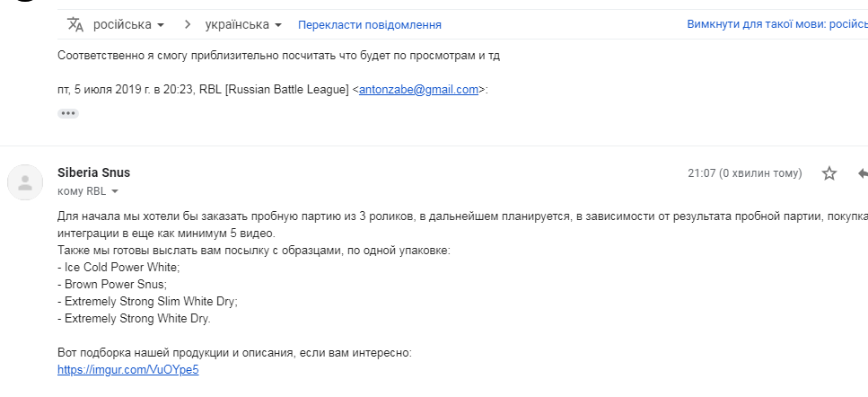The image size is (868, 397).
Task: Click the Ice Cold Power White list line
Action: click(x=118, y=268)
